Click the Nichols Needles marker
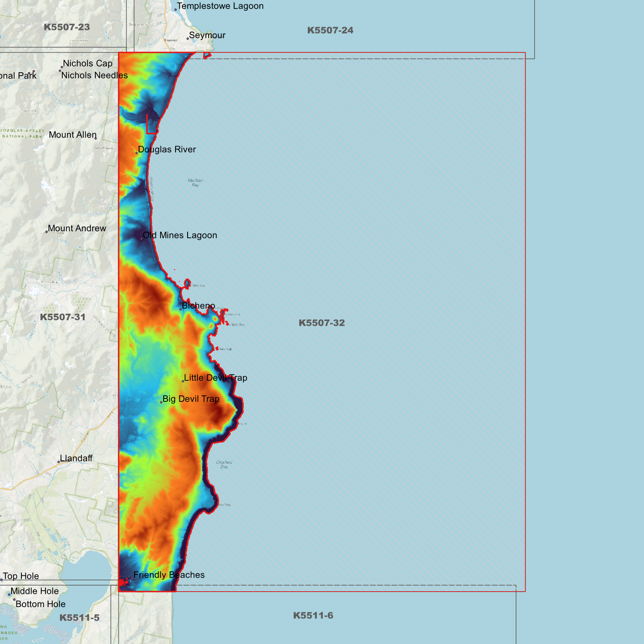Screen dimensions: 644x644 point(60,70)
